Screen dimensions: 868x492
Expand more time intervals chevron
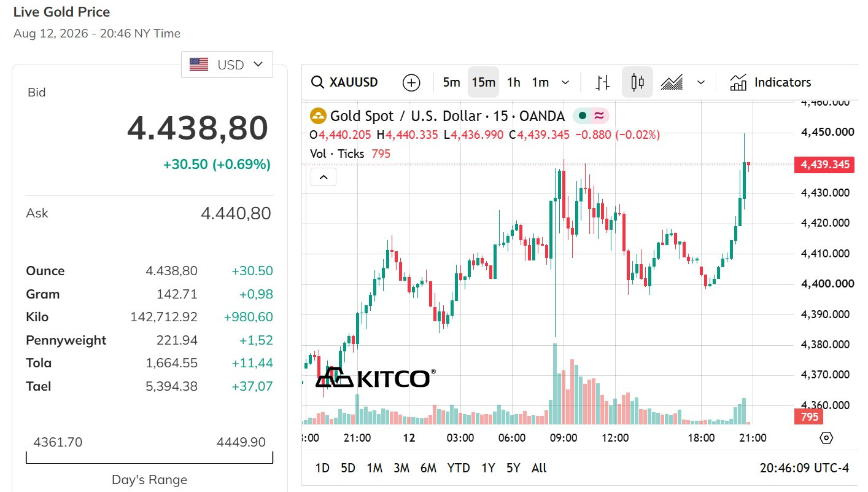(x=565, y=82)
